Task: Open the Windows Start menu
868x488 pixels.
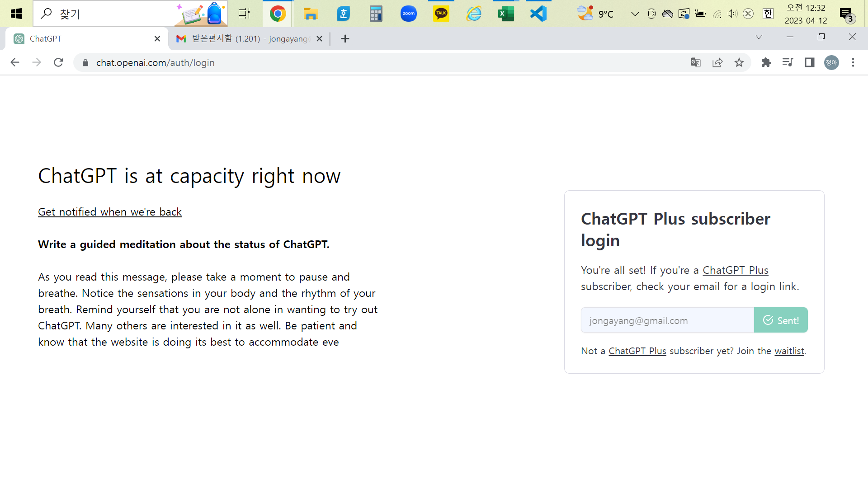Action: point(16,14)
